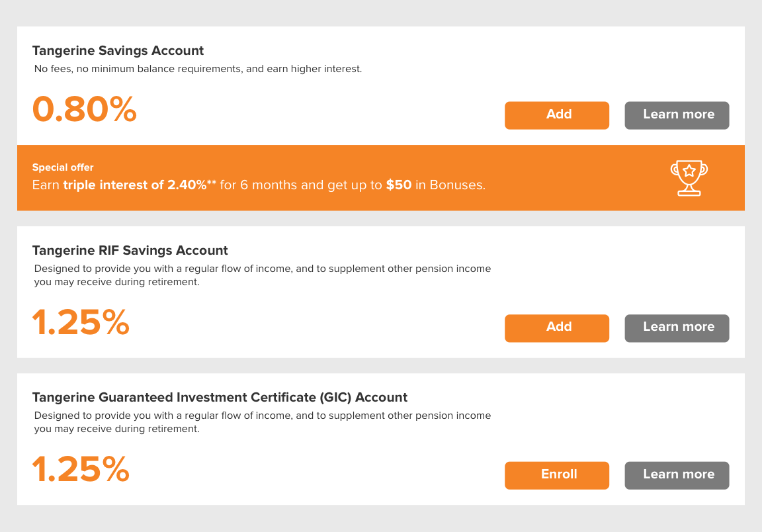Add the Tangerine Savings Account

(x=557, y=115)
